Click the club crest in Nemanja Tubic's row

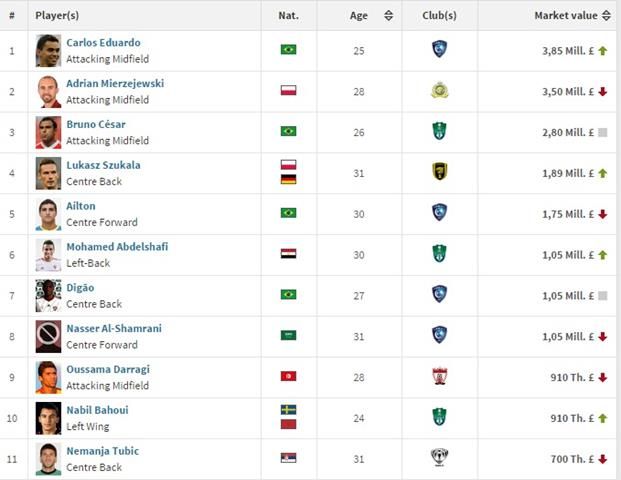(439, 458)
